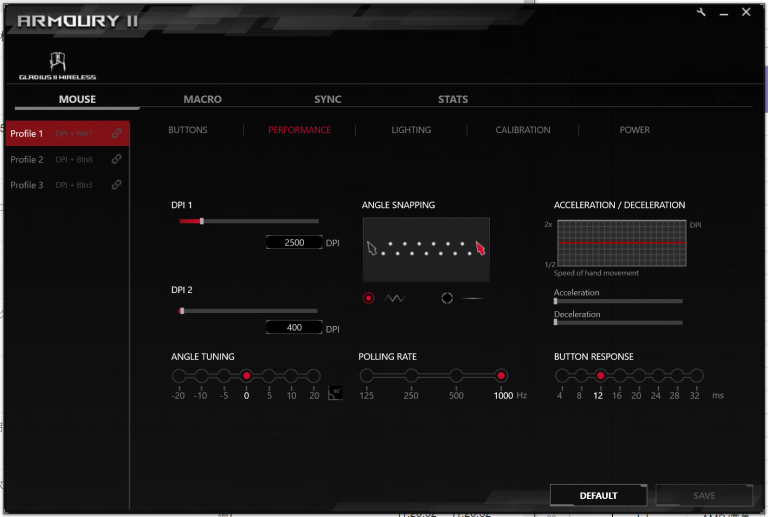Set polling rate to 250 Hz
Image resolution: width=768 pixels, height=517 pixels.
coord(411,376)
